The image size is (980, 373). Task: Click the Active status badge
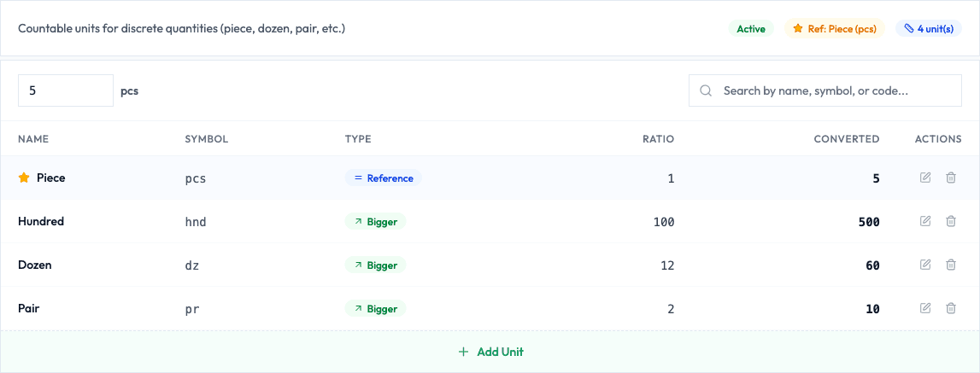pyautogui.click(x=751, y=29)
